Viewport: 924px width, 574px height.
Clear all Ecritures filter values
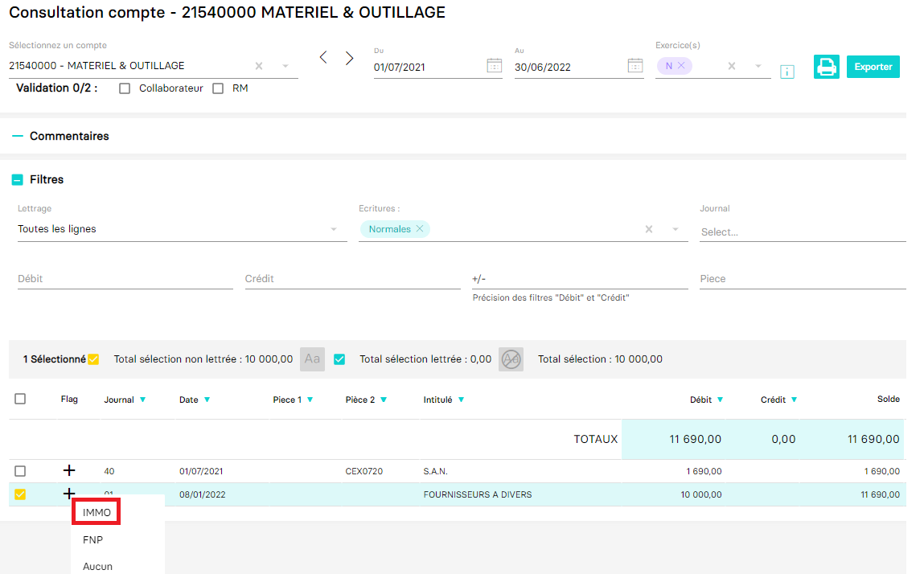[x=649, y=229]
